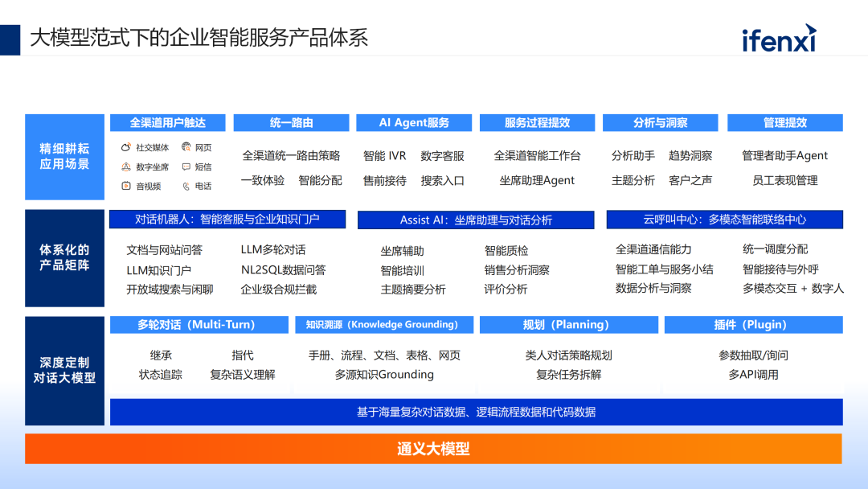Click the orange 通义大模型 bar
Viewport: 868px width, 489px height.
[433, 449]
